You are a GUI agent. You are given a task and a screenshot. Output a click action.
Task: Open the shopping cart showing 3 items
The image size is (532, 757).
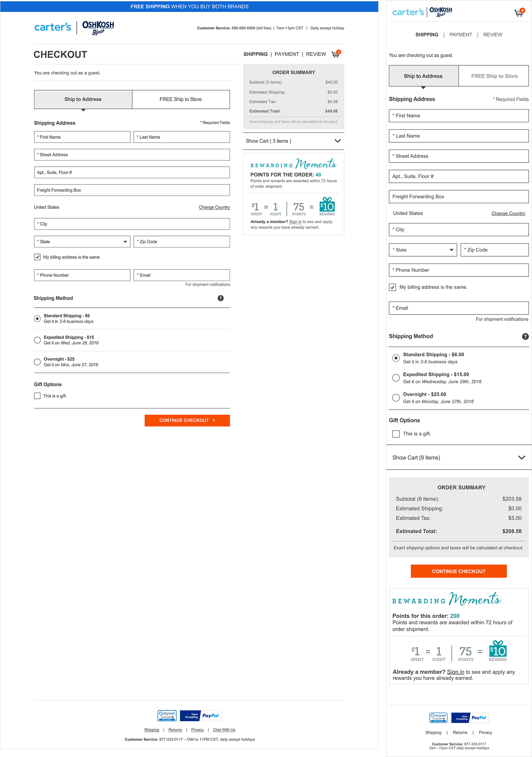click(335, 54)
